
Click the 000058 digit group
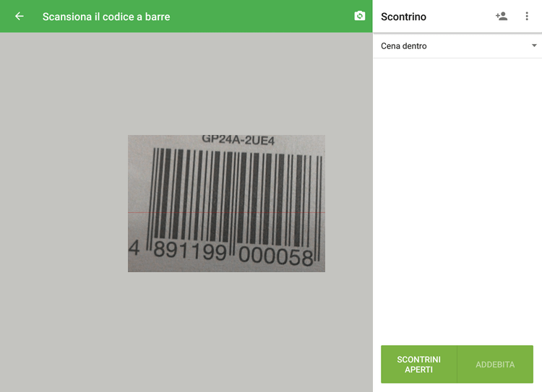275,257
